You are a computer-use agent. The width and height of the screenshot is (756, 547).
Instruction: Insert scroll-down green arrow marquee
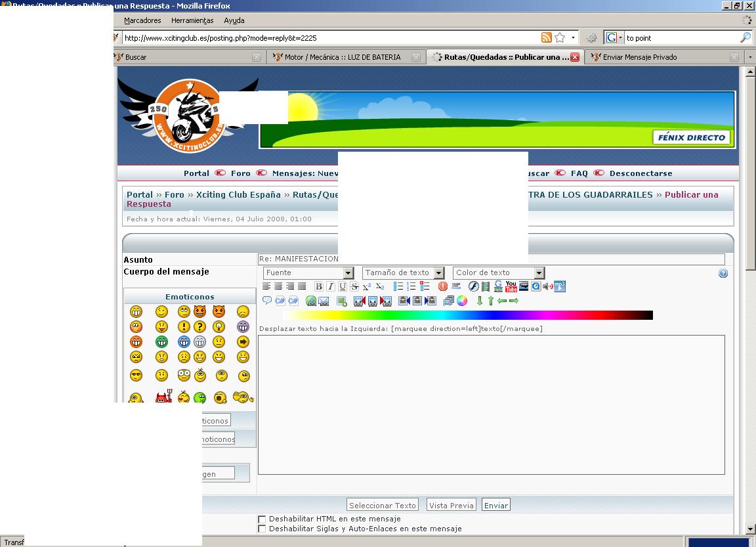tap(479, 301)
